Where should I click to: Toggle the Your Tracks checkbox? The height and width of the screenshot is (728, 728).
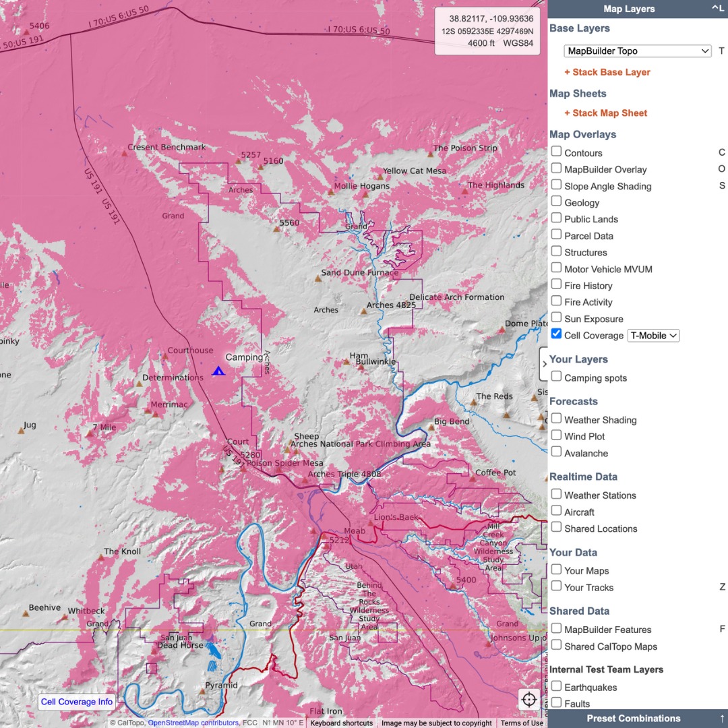(x=555, y=586)
